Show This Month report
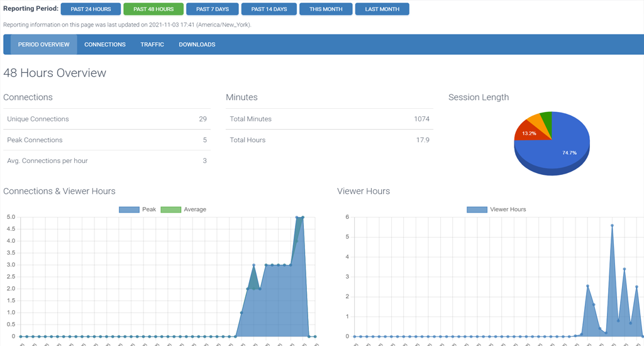 [326, 9]
